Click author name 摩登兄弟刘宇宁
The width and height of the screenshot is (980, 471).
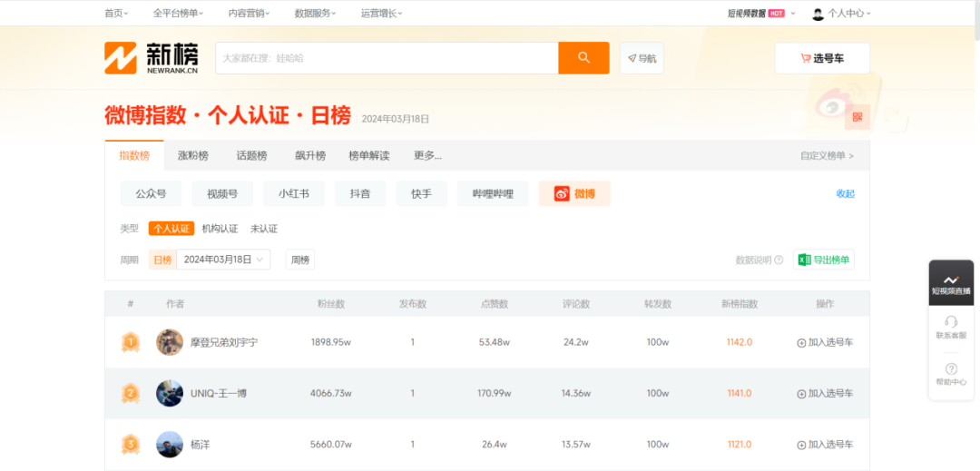coord(224,342)
